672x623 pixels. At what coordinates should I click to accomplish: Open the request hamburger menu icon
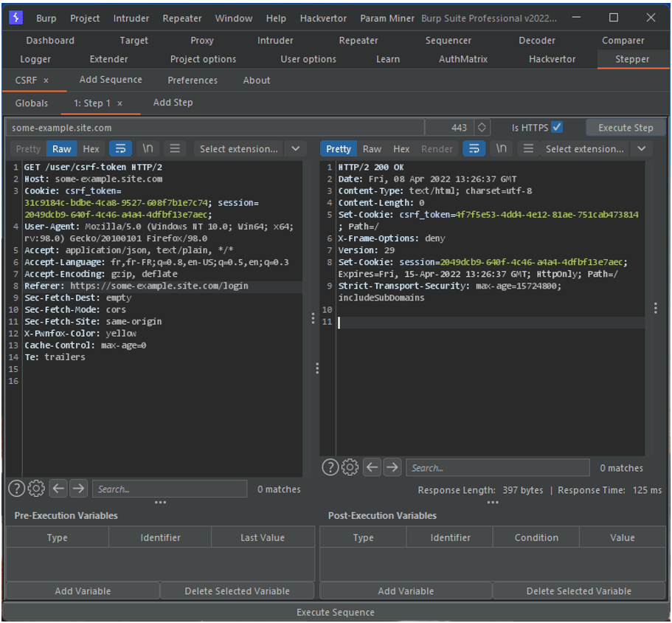(x=174, y=148)
